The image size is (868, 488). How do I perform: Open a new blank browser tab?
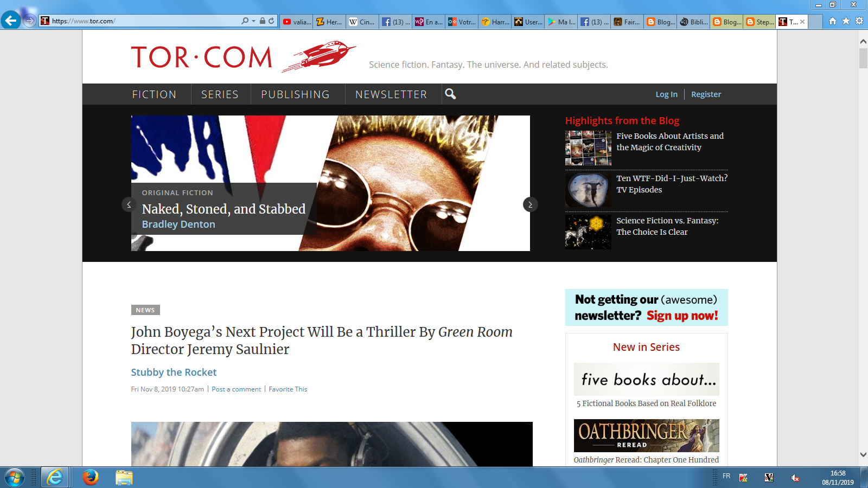tap(815, 22)
